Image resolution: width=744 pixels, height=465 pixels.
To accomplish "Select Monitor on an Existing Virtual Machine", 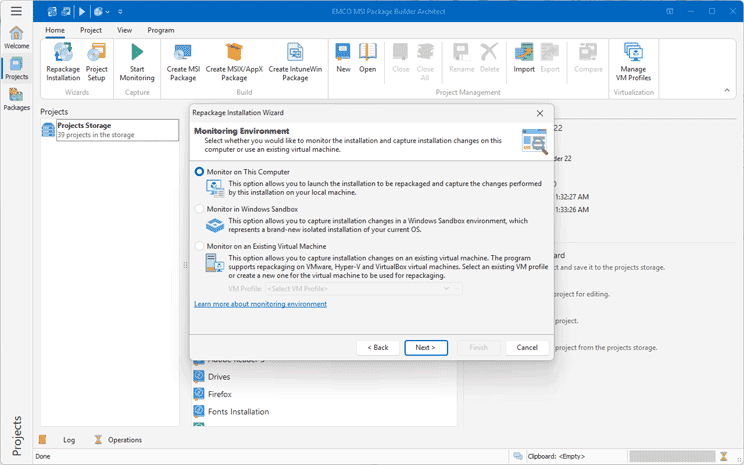I will coord(200,246).
